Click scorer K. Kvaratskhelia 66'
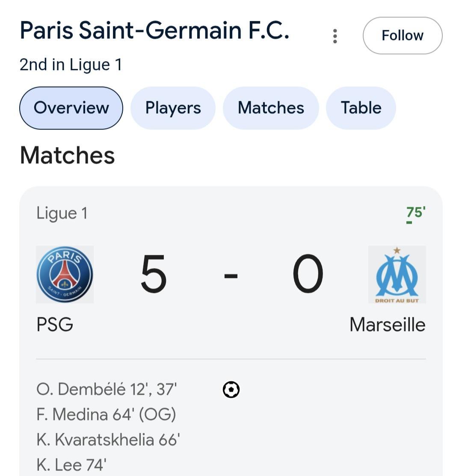Viewport: 462px width, 476px height. click(108, 440)
